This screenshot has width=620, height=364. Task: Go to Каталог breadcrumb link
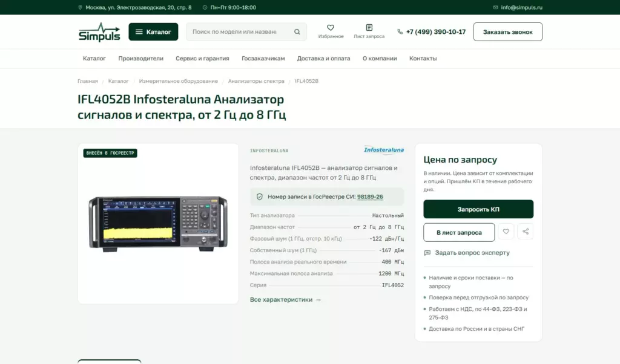[x=118, y=82]
